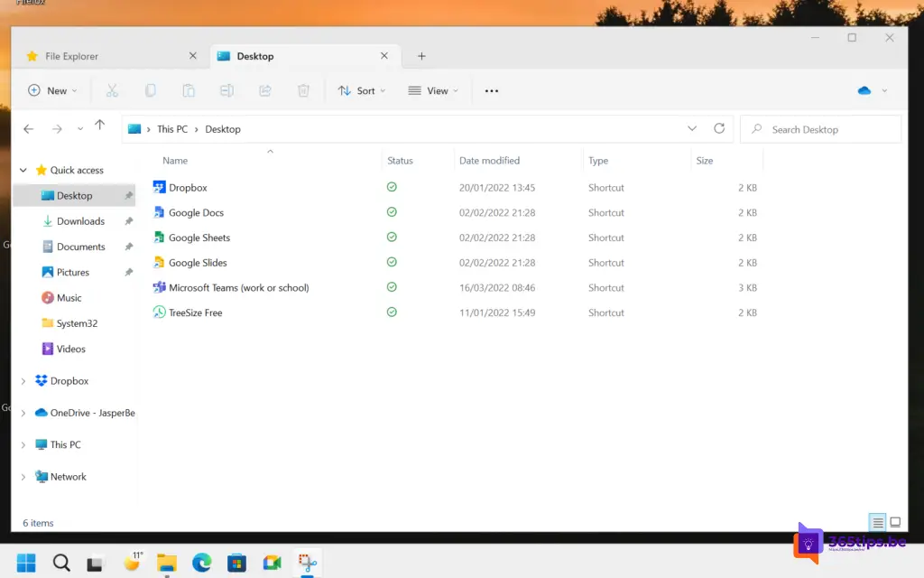Screen dimensions: 924x578
Task: Open recent locations dropdown arrow
Action: pyautogui.click(x=80, y=129)
